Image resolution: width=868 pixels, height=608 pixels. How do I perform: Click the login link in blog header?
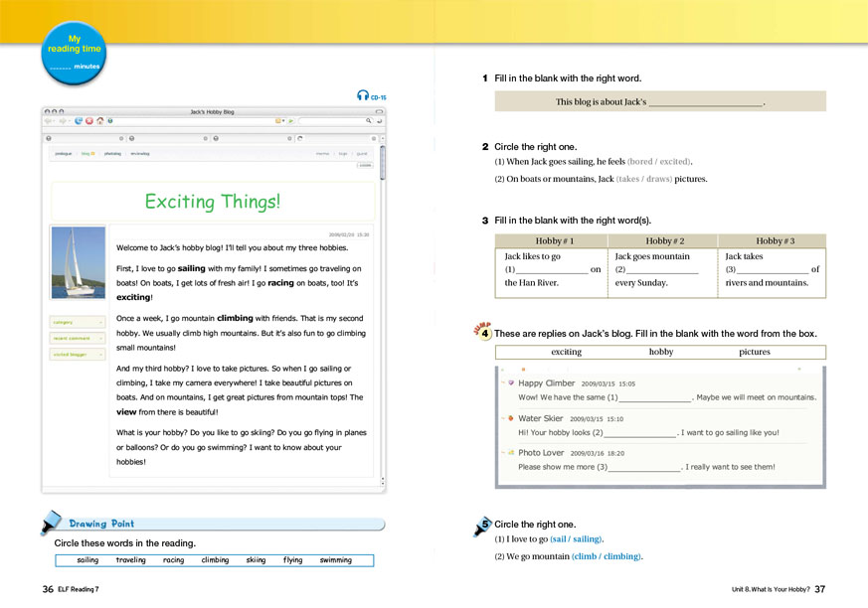coord(343,154)
